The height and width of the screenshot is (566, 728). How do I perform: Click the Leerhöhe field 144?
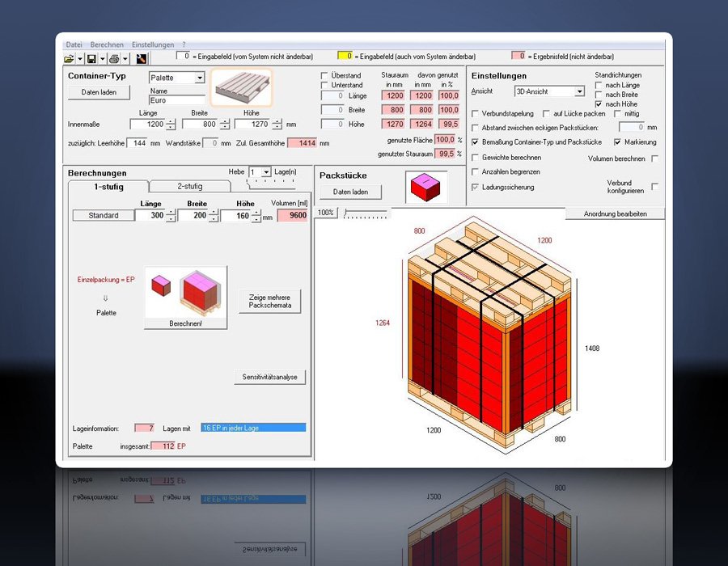[138, 143]
